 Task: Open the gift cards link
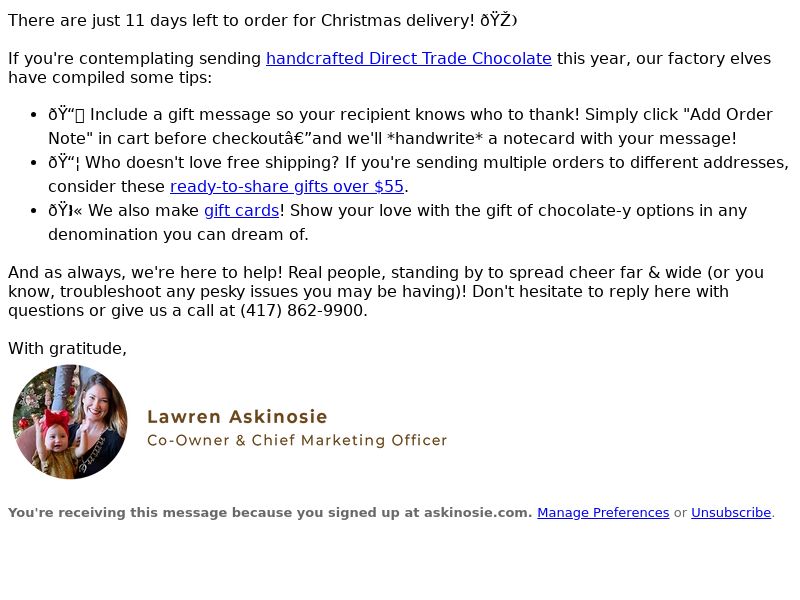pos(241,211)
